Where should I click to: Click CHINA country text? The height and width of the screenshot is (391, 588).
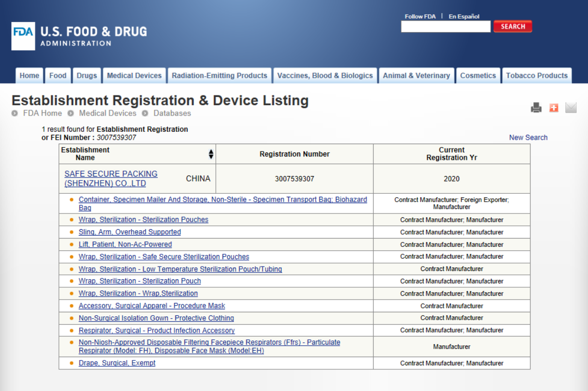coord(198,179)
